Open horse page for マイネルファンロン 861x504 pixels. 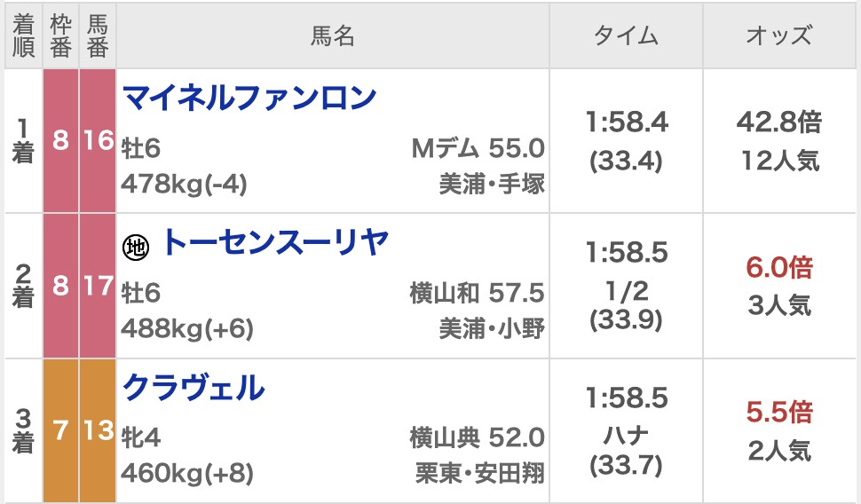tap(249, 98)
